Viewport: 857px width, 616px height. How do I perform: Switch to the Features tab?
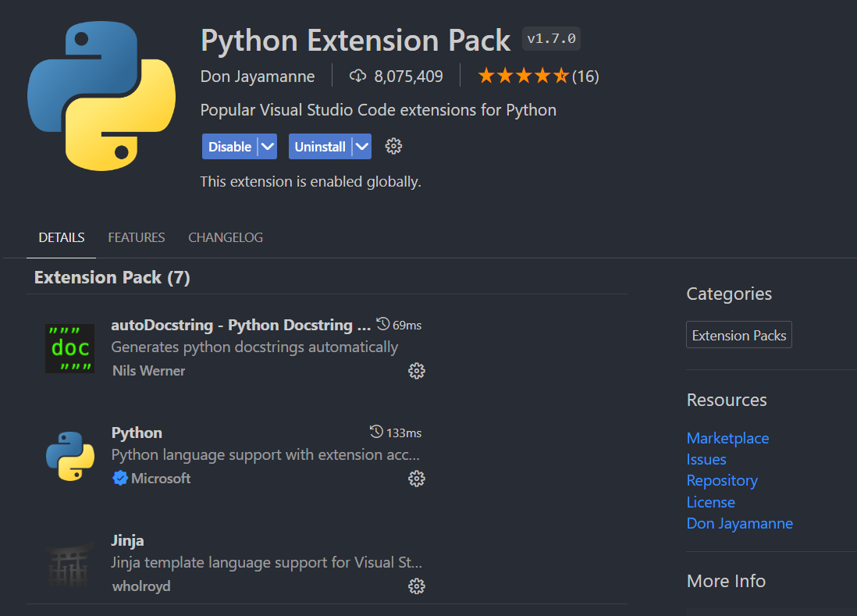point(137,237)
